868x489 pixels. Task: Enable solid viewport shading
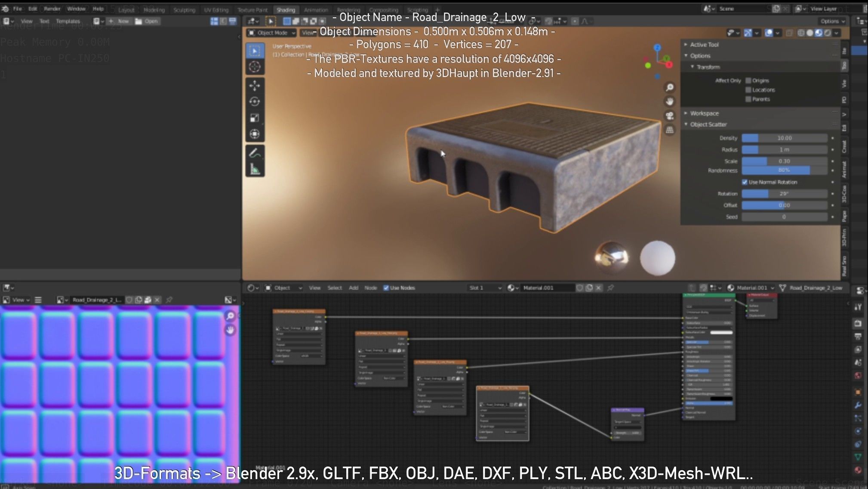[810, 33]
